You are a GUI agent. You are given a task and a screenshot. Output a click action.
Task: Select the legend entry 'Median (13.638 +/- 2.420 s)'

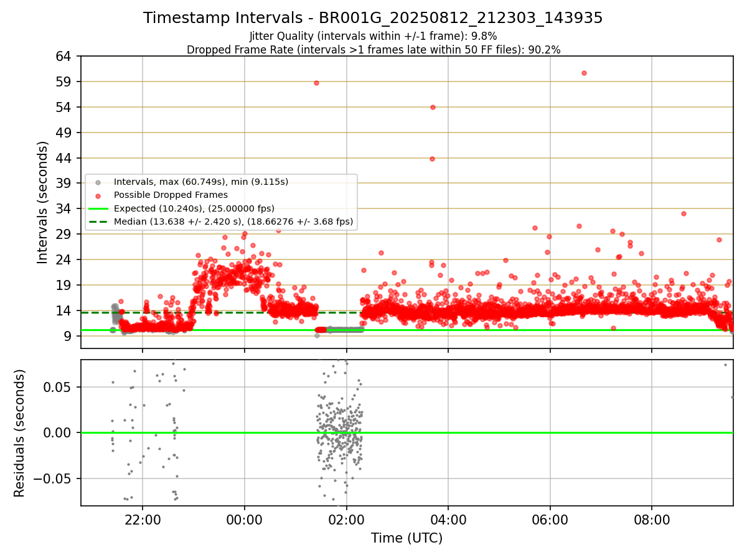(x=233, y=221)
